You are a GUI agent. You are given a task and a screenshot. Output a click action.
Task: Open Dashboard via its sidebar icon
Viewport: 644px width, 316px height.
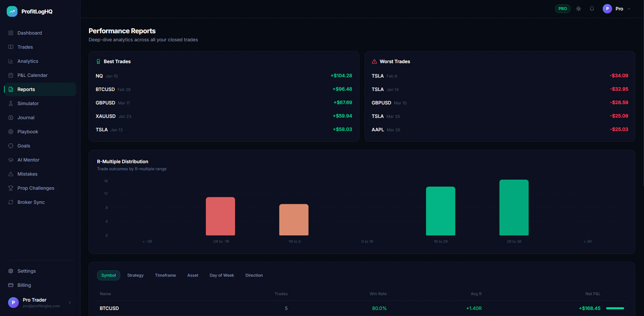[11, 33]
